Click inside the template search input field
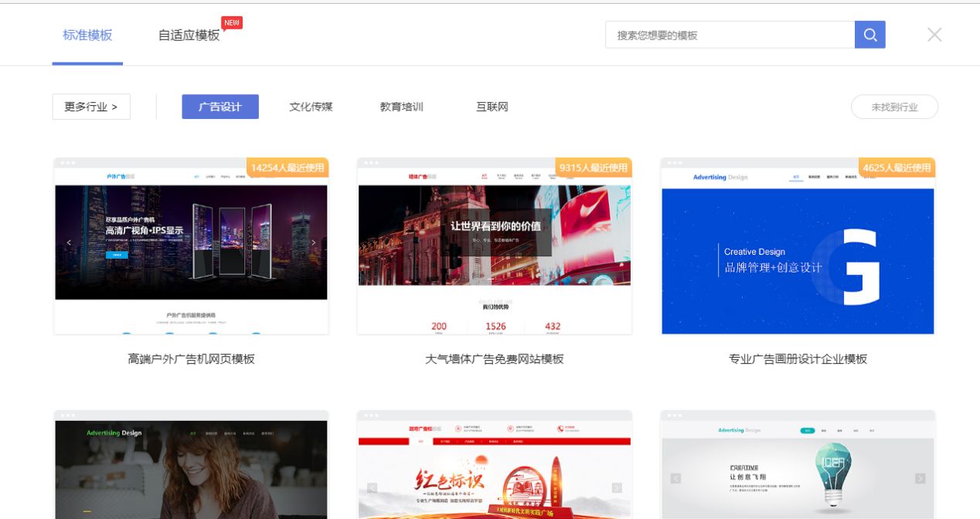The width and height of the screenshot is (980, 519). pos(730,34)
